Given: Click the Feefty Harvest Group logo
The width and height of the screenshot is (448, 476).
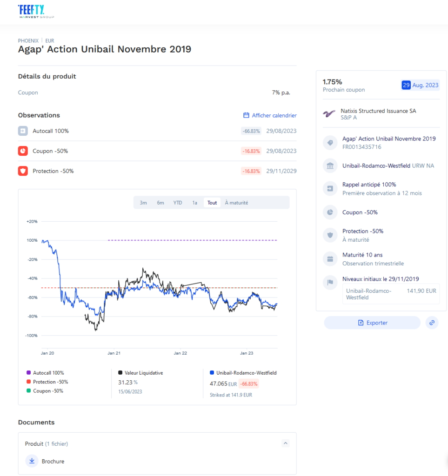Looking at the screenshot, I should tap(35, 11).
